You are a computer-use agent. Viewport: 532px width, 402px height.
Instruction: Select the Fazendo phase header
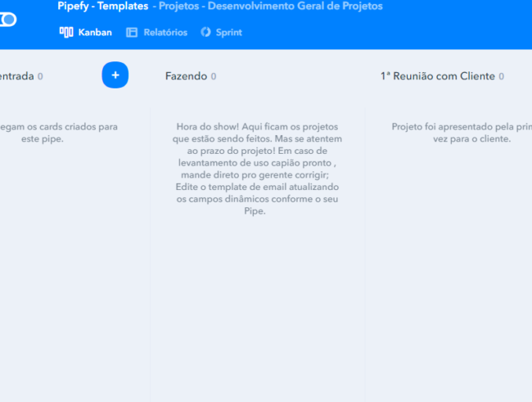tap(186, 76)
